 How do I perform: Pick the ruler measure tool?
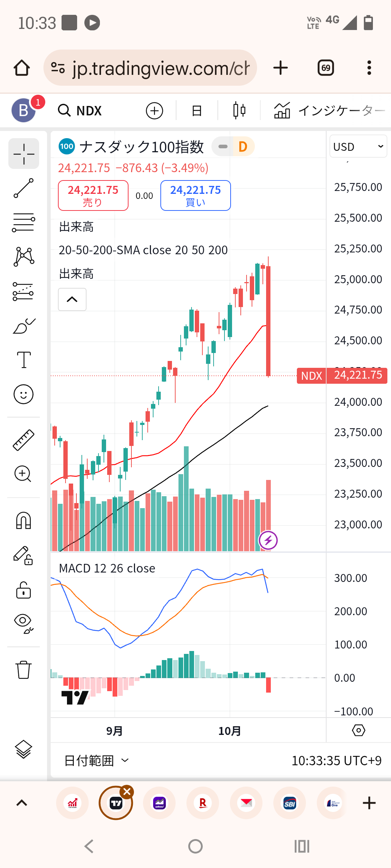click(24, 440)
